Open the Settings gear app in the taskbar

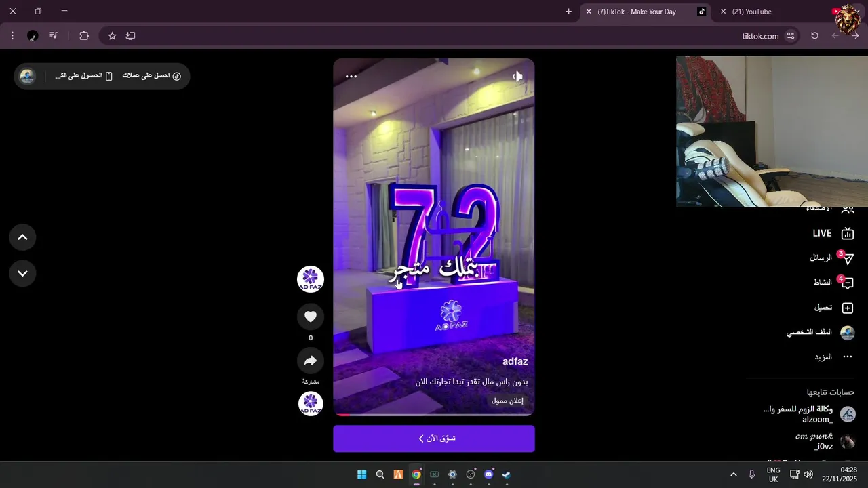[x=452, y=474]
